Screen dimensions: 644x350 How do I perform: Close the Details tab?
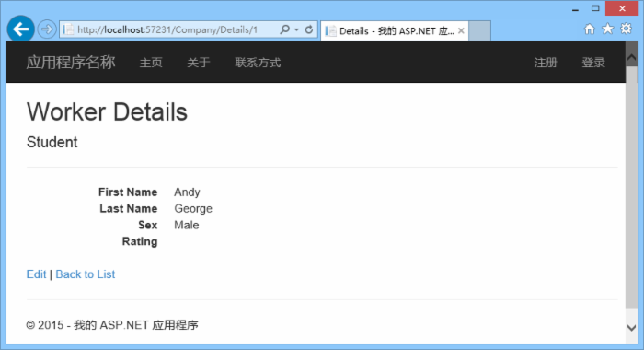(461, 30)
